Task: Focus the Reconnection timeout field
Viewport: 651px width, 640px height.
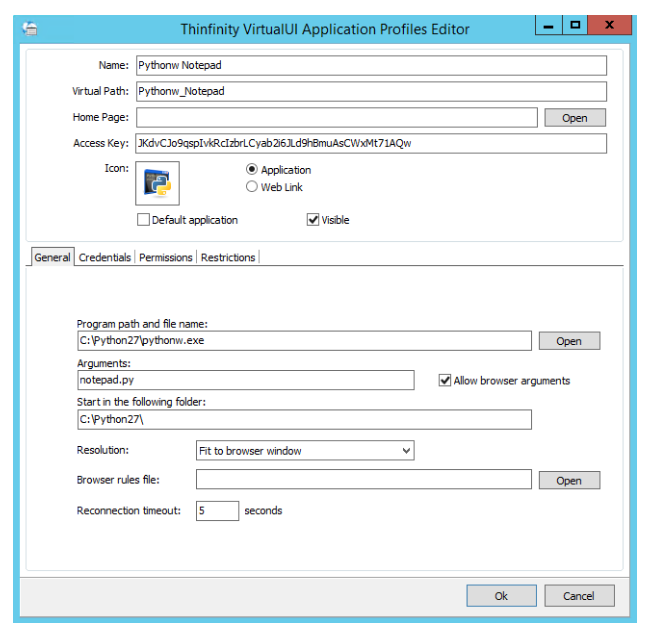Action: (217, 511)
